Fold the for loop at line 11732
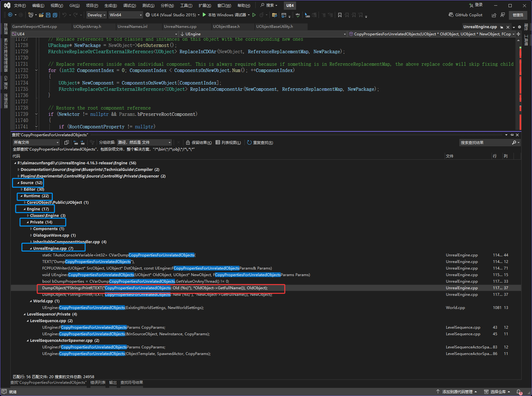The image size is (532, 396). click(x=36, y=70)
